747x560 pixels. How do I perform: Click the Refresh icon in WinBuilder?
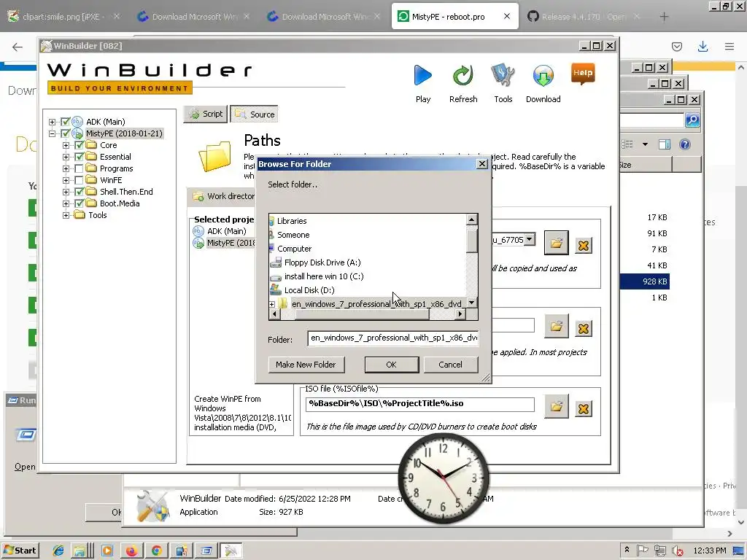point(462,76)
